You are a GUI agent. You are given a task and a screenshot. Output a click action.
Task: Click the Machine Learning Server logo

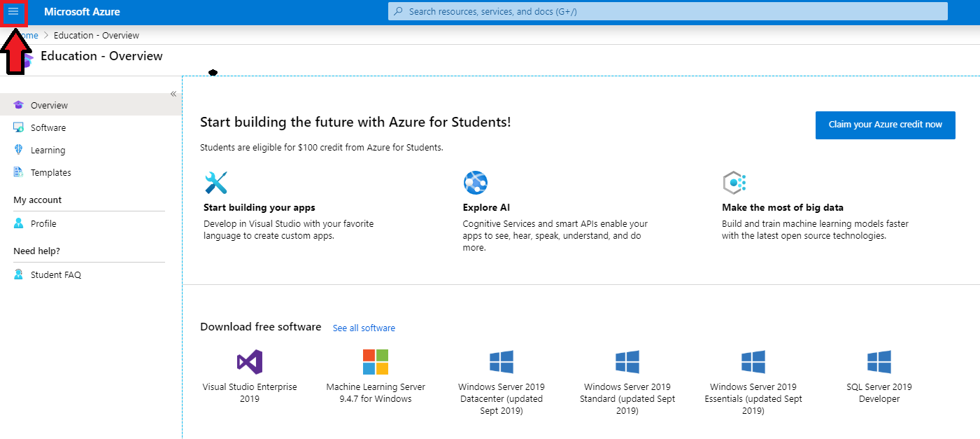pyautogui.click(x=376, y=362)
